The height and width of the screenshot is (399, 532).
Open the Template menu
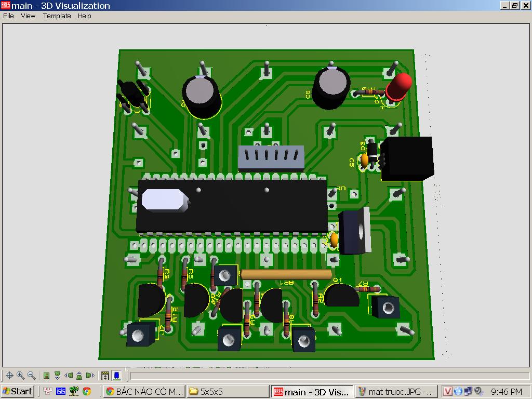(57, 16)
